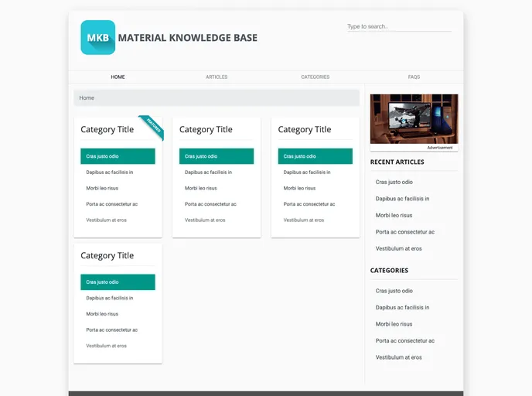Select Cras justo odio in bottom card
532x396 pixels.
click(118, 282)
